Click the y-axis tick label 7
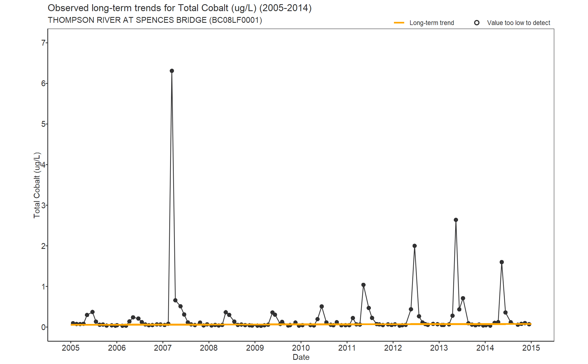Viewport: 588px width, 364px height. (43, 43)
